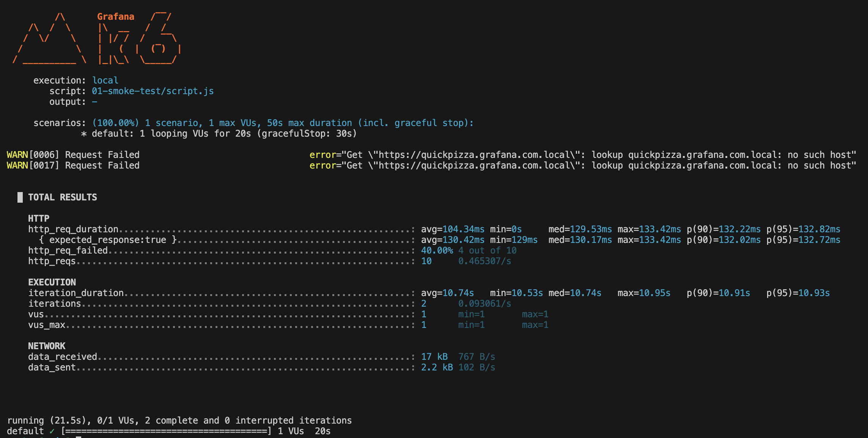Click avg=10.74s in the iteration_duration row
Viewport: 868px width, 438px height.
click(447, 293)
